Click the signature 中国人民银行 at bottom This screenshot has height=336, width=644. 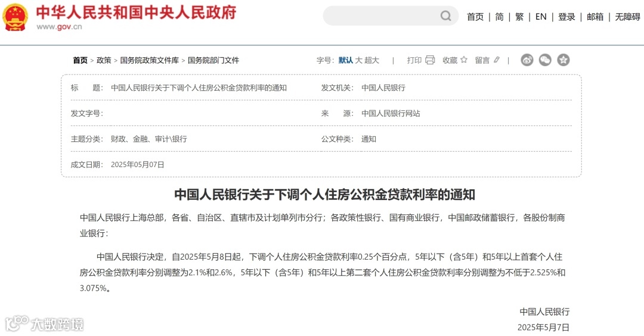544,312
